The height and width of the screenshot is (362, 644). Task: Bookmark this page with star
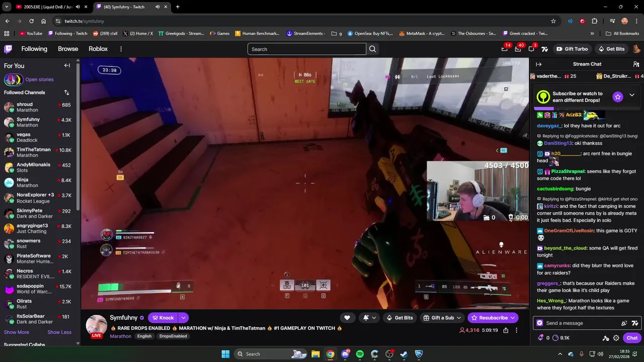[553, 21]
